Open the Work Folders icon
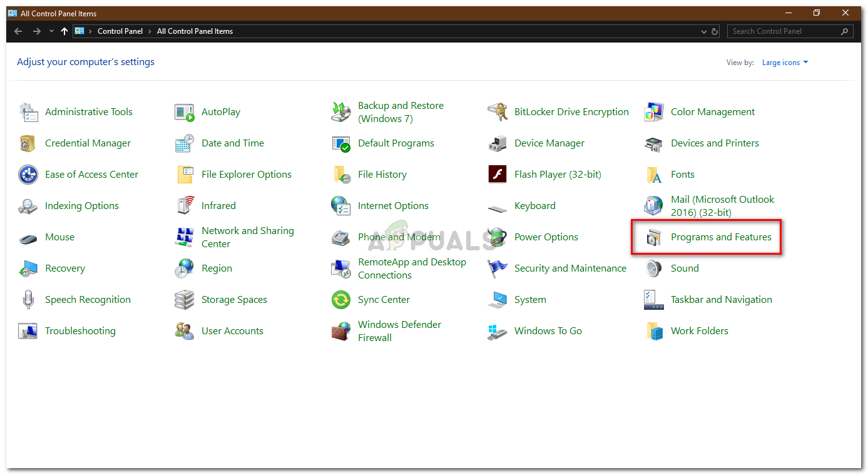Viewport: 868px width, 475px height. pyautogui.click(x=654, y=331)
